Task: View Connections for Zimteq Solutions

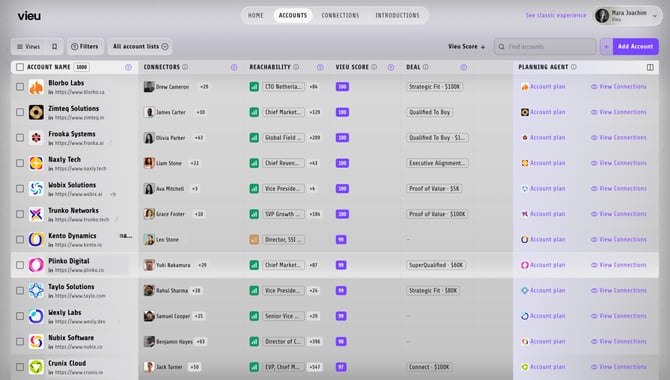Action: 619,112
